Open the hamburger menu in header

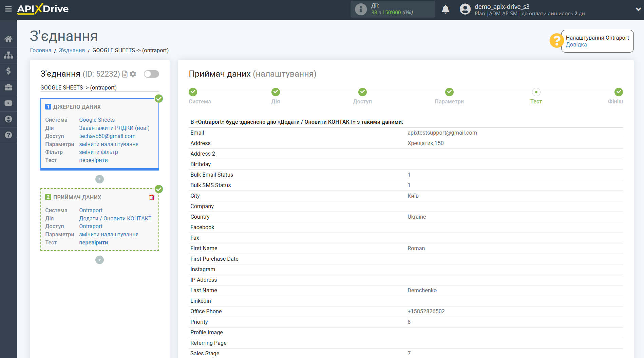point(8,9)
